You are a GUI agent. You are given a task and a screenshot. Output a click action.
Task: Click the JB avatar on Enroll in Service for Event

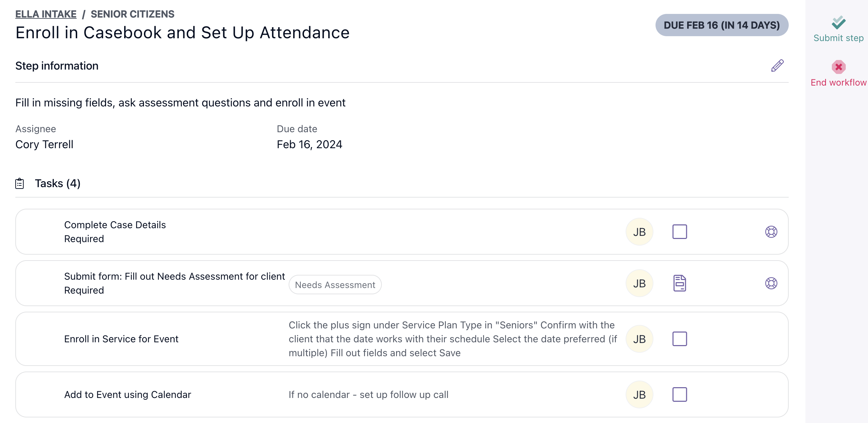640,338
